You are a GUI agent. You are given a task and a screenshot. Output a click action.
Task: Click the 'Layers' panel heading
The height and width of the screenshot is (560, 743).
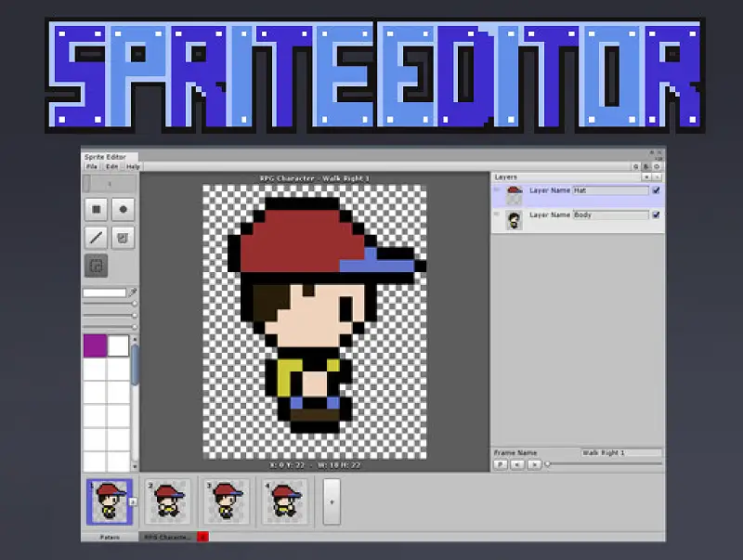[x=505, y=176]
